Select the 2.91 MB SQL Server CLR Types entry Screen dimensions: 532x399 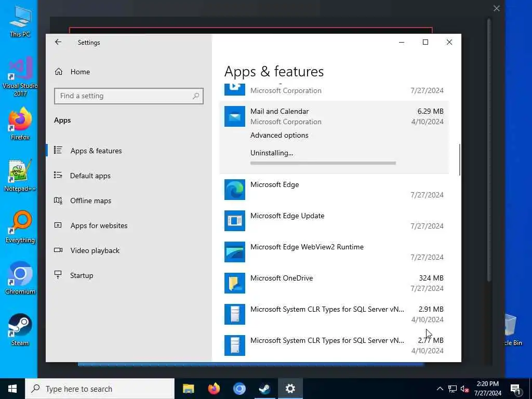coord(334,314)
